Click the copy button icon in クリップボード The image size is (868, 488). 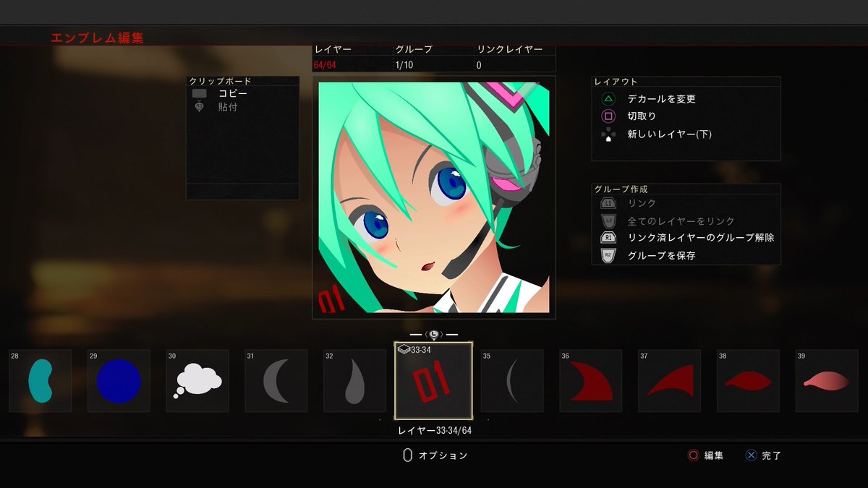[200, 93]
